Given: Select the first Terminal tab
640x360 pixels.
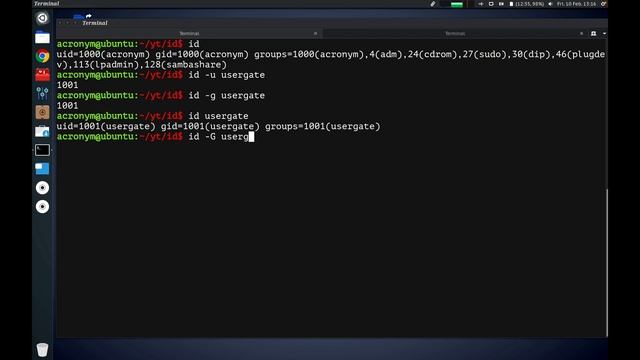Looking at the screenshot, I should (x=189, y=33).
